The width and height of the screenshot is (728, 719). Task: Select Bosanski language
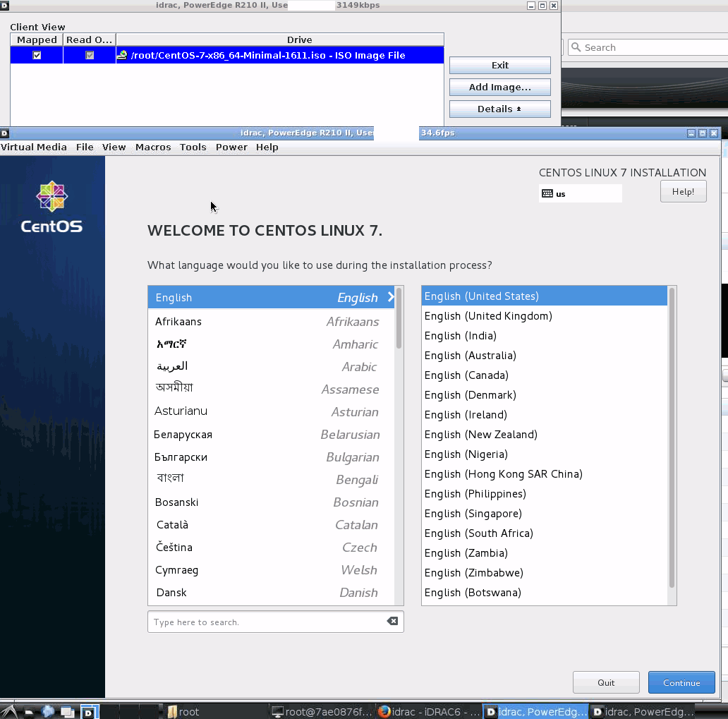click(271, 502)
